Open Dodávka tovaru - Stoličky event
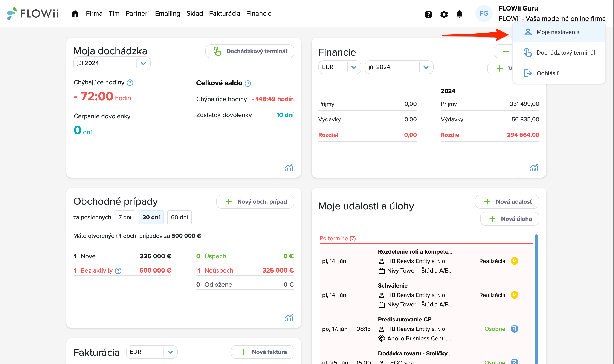Screen dimensions: 614x364 (415, 353)
